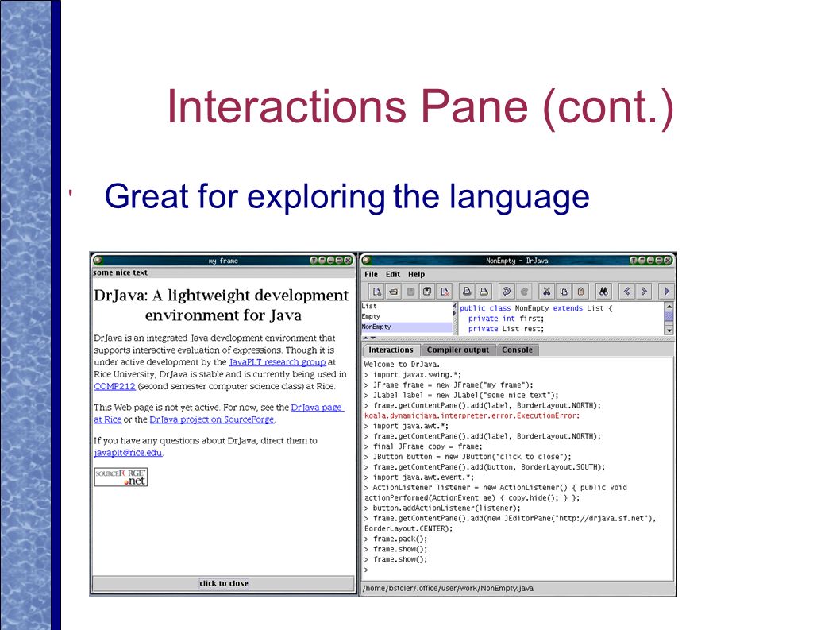Click the Open file folder icon
840x630 pixels.
pos(394,291)
